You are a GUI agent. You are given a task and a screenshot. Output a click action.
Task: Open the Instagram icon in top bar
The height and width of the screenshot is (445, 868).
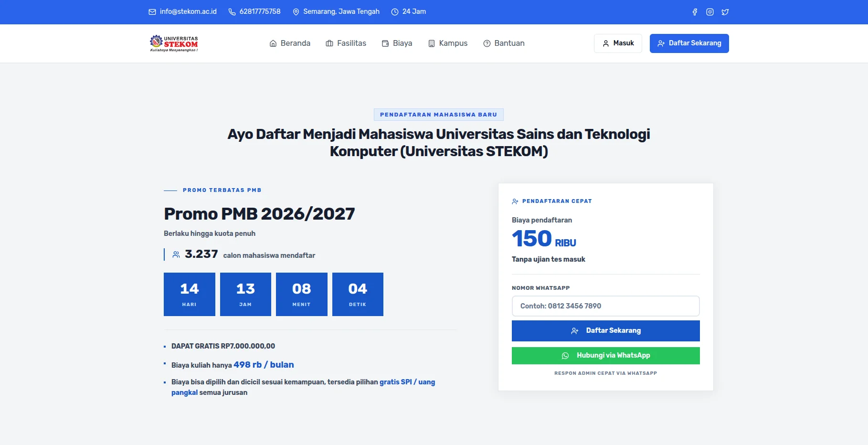[x=710, y=12]
